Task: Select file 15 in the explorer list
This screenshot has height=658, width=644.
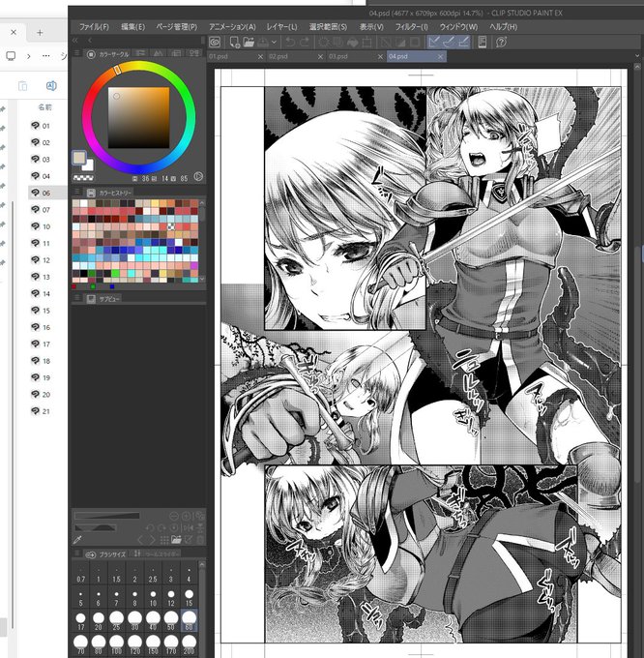Action: point(46,310)
